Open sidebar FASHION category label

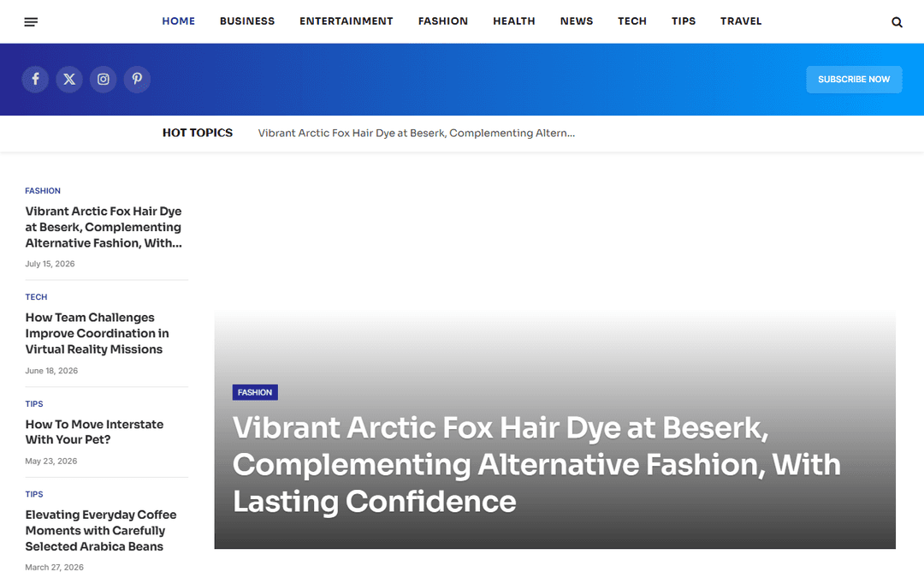tap(43, 191)
